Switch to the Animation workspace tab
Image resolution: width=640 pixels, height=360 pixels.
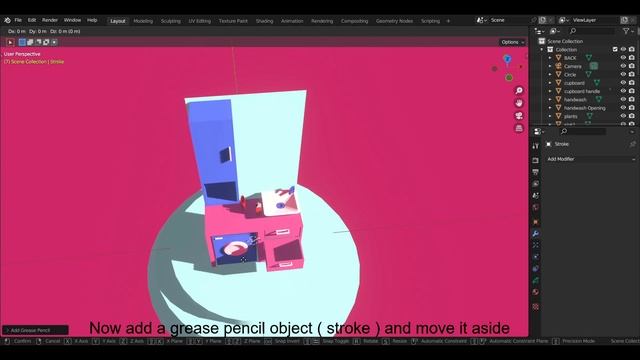292,21
